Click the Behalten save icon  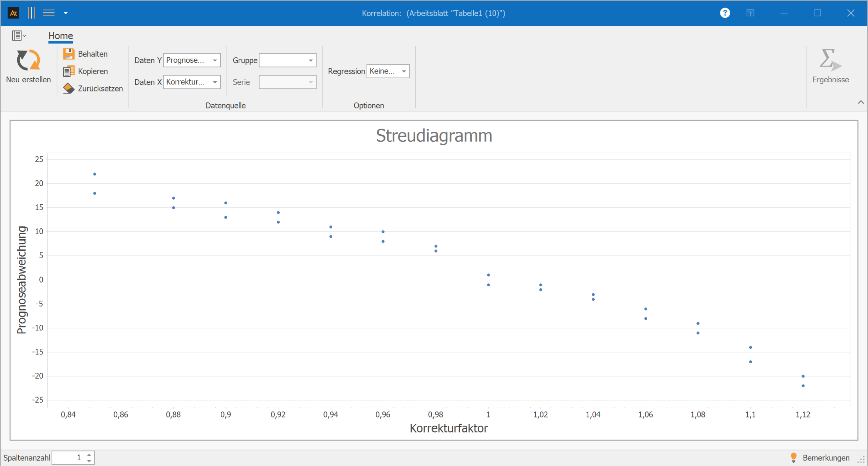[68, 54]
